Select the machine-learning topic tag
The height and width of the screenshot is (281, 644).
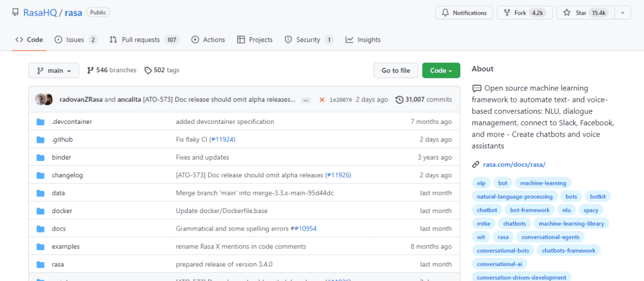click(543, 183)
